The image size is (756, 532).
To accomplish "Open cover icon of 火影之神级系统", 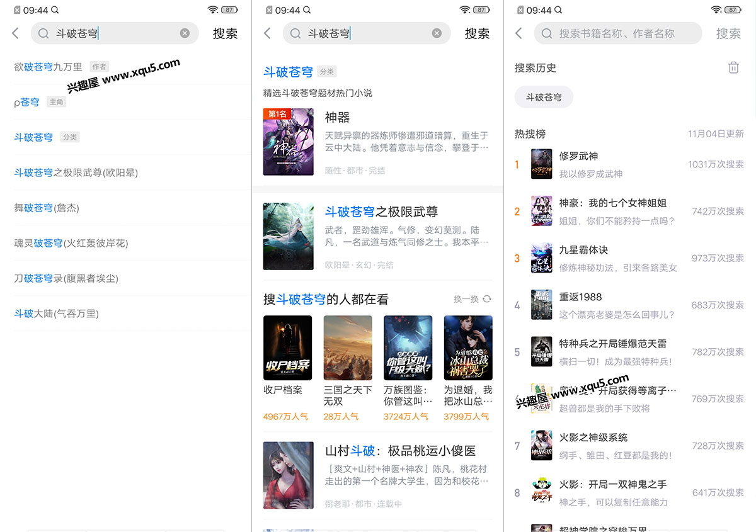I will [542, 446].
